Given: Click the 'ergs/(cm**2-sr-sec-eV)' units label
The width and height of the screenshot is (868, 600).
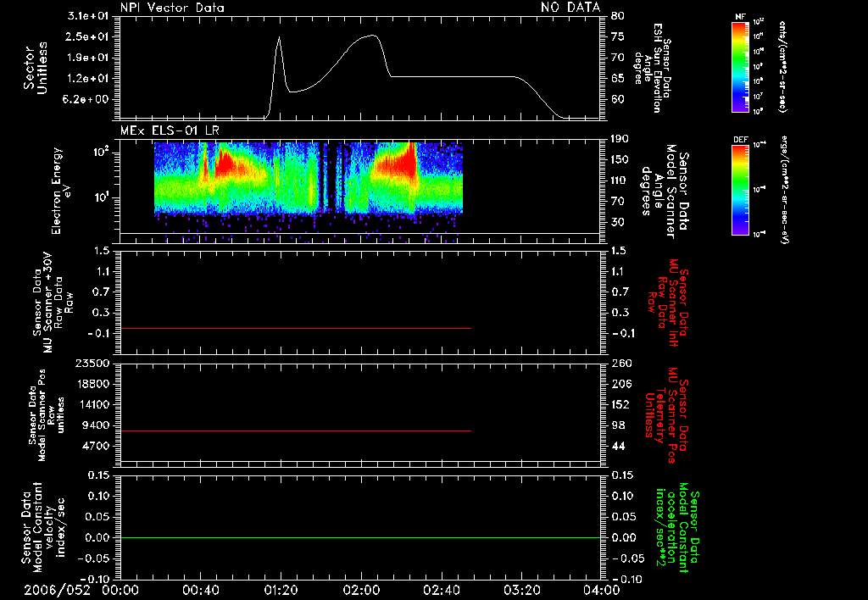Looking at the screenshot, I should click(786, 190).
